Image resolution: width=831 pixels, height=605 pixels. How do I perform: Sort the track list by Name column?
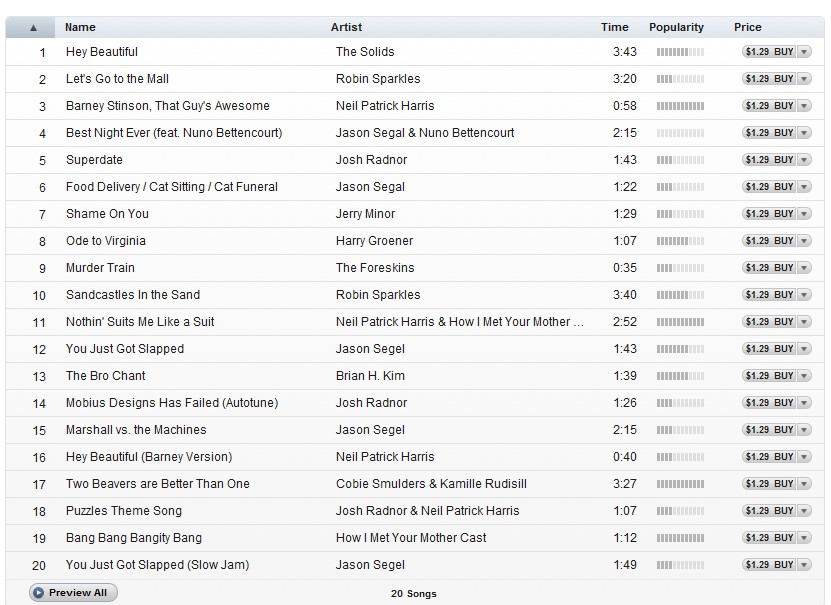(x=80, y=27)
